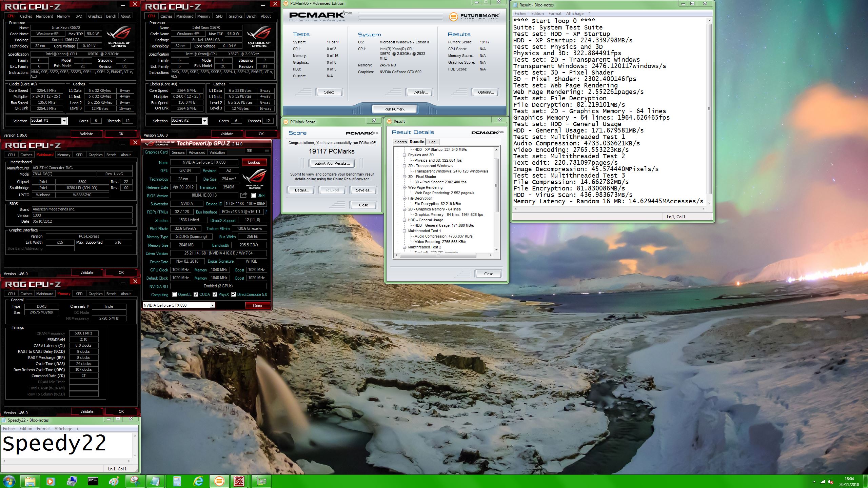This screenshot has width=868, height=488.
Task: Collapse the Multithreaded Test 1 node
Action: (x=404, y=231)
